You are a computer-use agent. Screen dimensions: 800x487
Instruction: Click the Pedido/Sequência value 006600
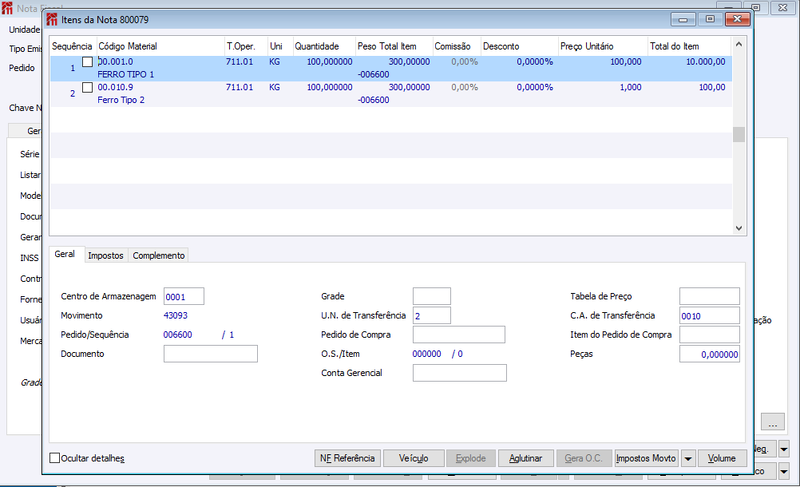point(178,335)
